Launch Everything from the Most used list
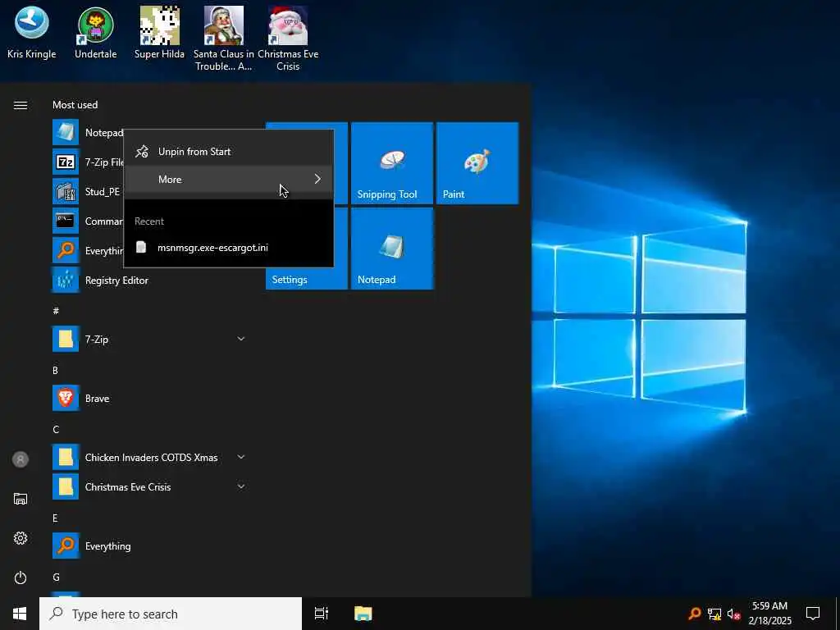 coord(88,250)
